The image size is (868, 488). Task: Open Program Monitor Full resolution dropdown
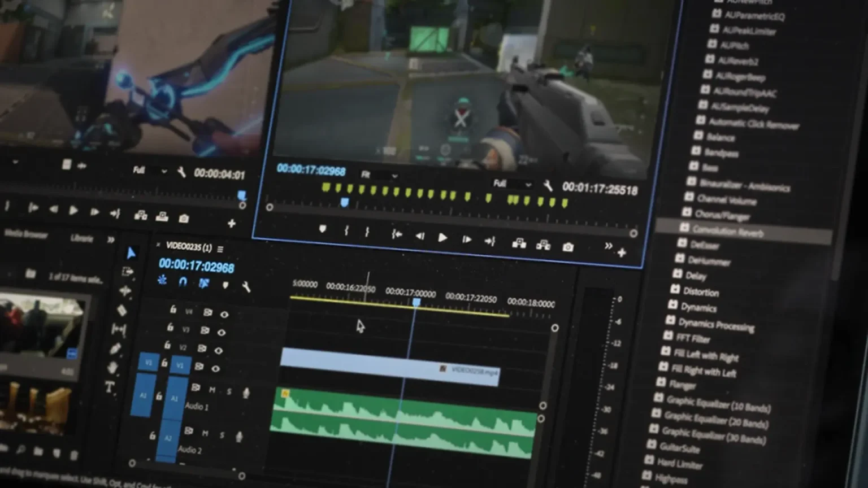coord(513,184)
